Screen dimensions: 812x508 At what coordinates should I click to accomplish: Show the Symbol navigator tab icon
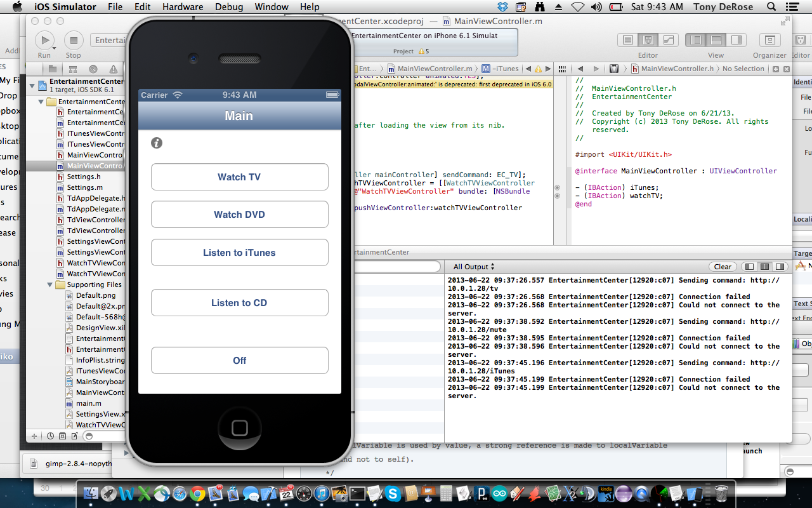pyautogui.click(x=73, y=69)
